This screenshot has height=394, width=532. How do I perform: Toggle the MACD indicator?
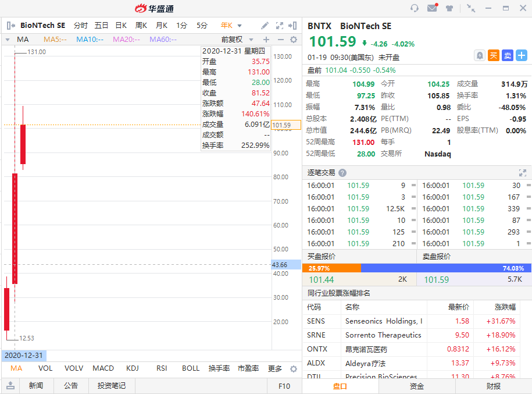click(103, 368)
